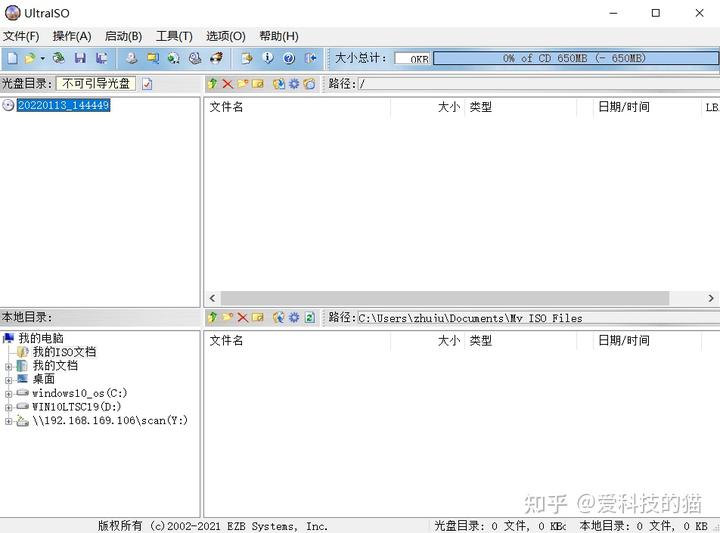Click the disc with green arrow convert icon
The width and height of the screenshot is (720, 533).
click(174, 58)
